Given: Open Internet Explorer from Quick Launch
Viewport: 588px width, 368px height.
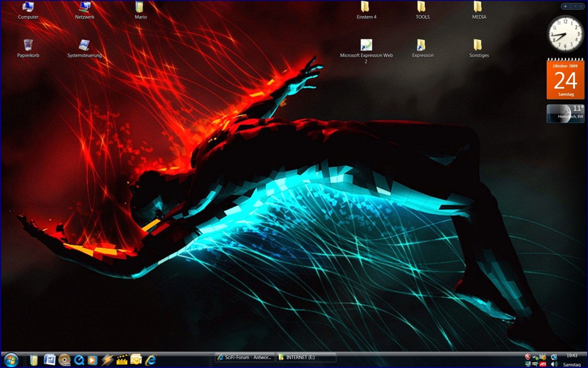Looking at the screenshot, I should (x=150, y=360).
